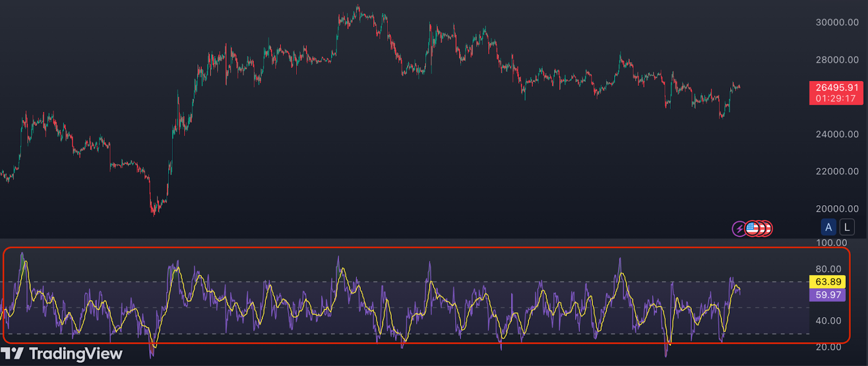Viewport: 868px width, 366px height.
Task: Click the 20000.00 price axis label
Action: [x=837, y=209]
